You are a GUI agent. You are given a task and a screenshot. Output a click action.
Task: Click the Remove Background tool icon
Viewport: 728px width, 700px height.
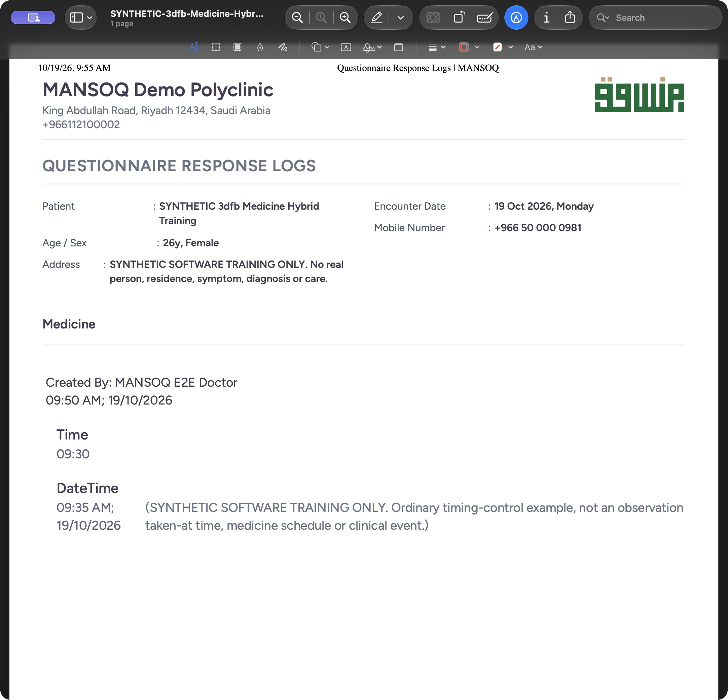(x=433, y=17)
